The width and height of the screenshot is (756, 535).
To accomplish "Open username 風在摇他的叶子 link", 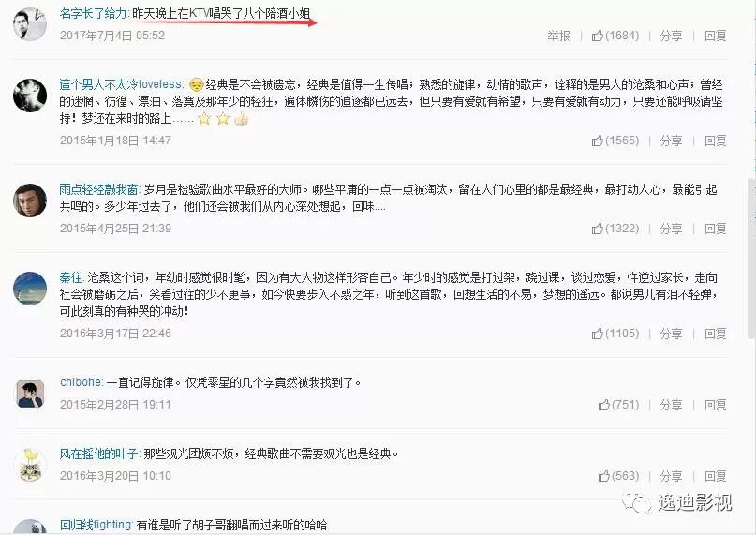I will point(99,454).
